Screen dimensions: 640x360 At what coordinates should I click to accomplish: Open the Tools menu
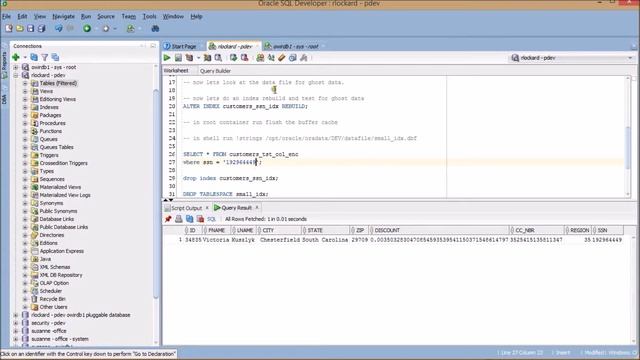(x=149, y=16)
